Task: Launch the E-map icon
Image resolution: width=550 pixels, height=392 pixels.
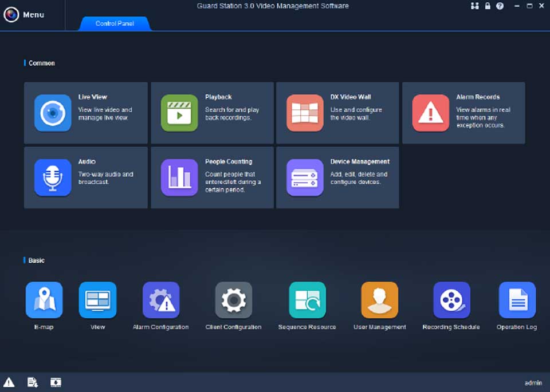Action: click(x=44, y=300)
